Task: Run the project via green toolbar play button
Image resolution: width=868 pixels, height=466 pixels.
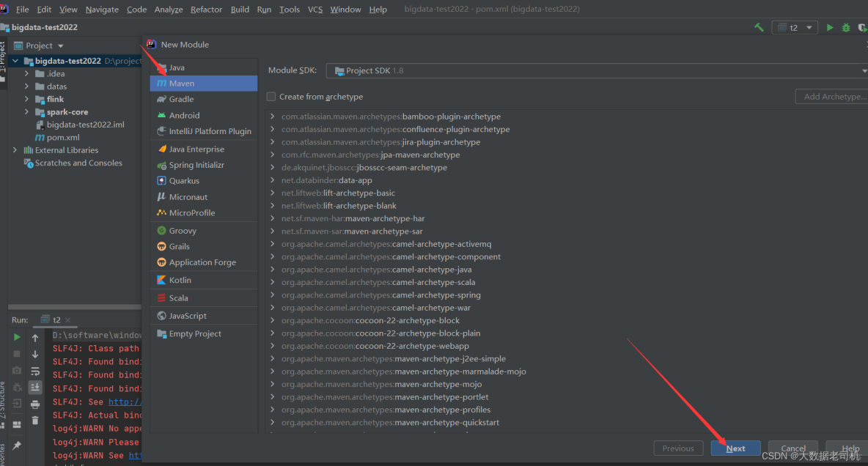Action: pos(829,26)
